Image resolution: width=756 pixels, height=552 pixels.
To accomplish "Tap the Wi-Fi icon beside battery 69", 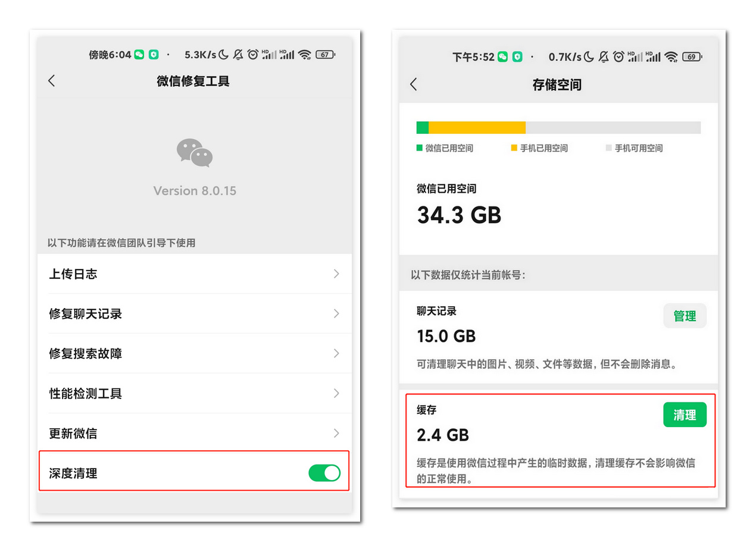I will (671, 57).
